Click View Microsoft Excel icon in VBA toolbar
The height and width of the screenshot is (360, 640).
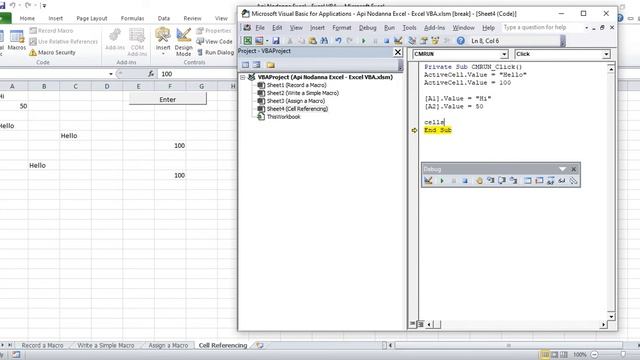pyautogui.click(x=247, y=40)
